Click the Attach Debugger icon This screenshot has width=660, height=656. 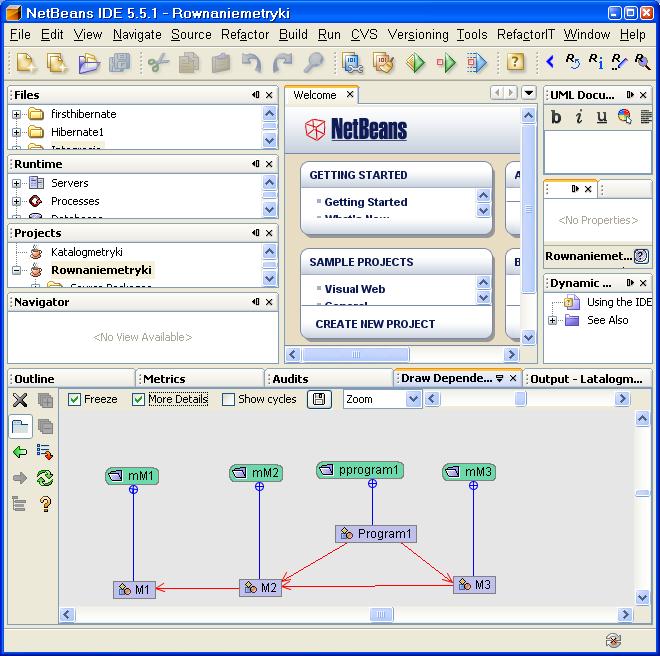(476, 63)
